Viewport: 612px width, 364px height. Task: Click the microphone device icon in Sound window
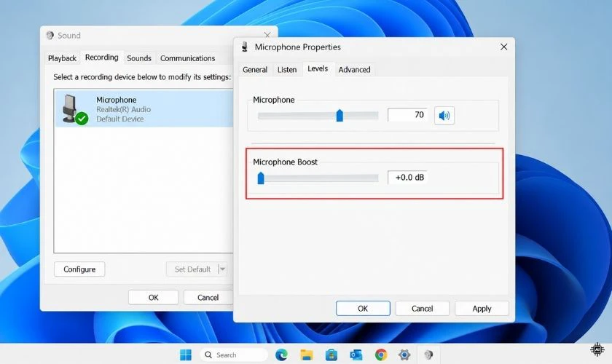[x=74, y=109]
